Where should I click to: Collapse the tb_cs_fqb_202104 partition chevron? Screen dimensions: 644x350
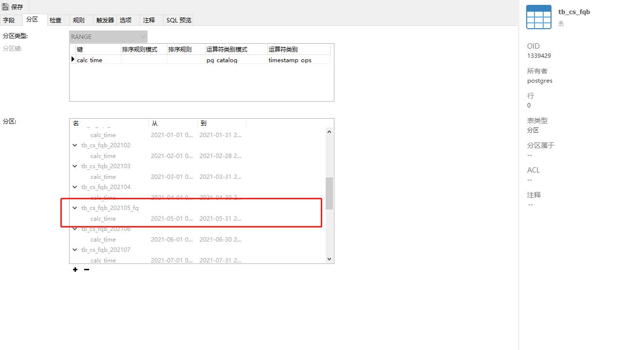[x=75, y=187]
